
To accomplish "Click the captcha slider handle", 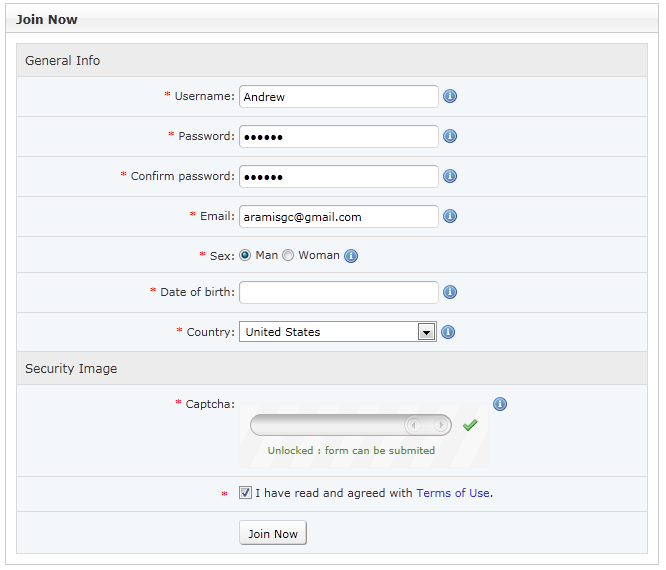I will pyautogui.click(x=427, y=425).
